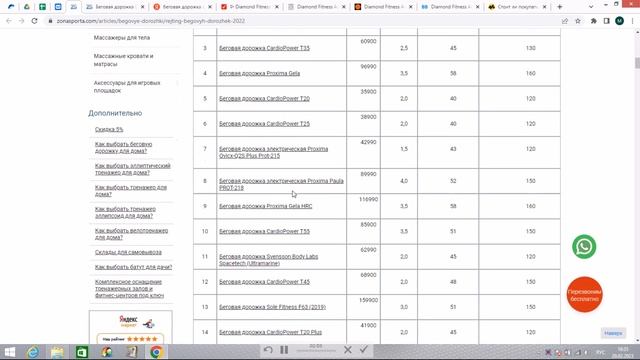Open Chrome profile avatar menu
This screenshot has width=640, height=360.
tap(619, 21)
